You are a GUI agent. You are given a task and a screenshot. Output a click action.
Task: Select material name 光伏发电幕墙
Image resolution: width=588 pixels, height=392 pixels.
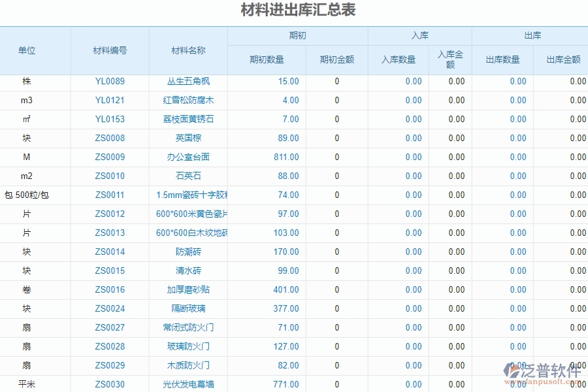[188, 384]
